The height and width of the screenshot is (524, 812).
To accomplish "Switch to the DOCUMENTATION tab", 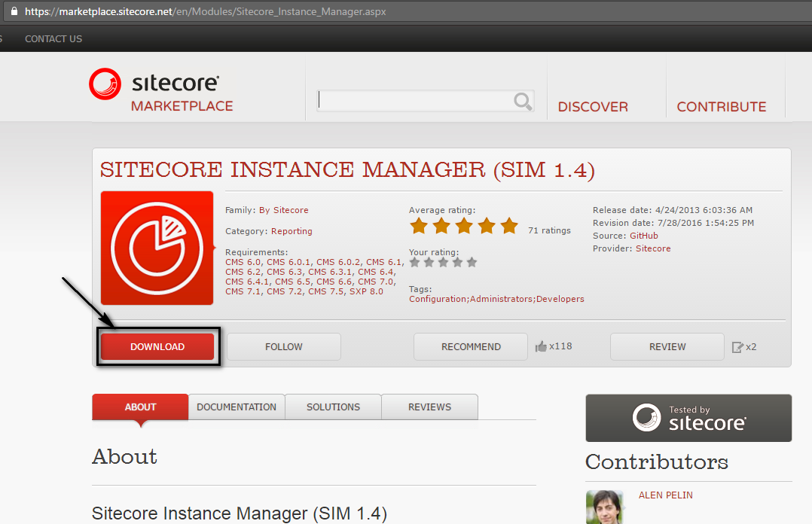I will [237, 407].
